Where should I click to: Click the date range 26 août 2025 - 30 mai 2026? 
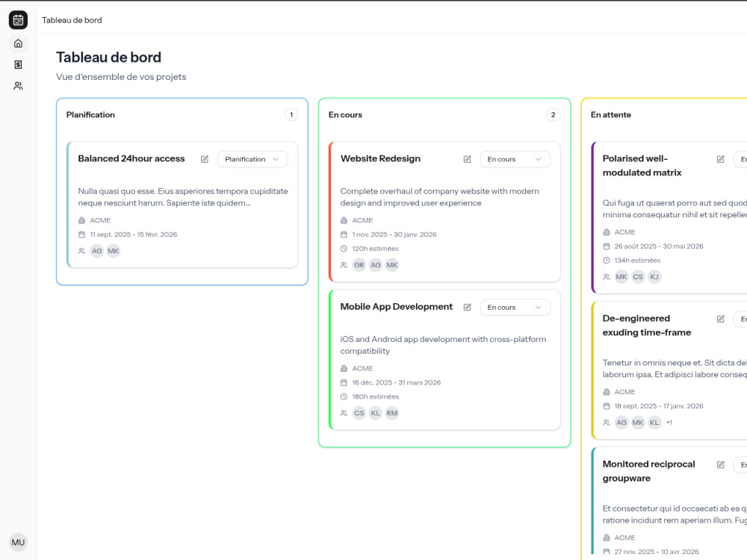pyautogui.click(x=659, y=246)
